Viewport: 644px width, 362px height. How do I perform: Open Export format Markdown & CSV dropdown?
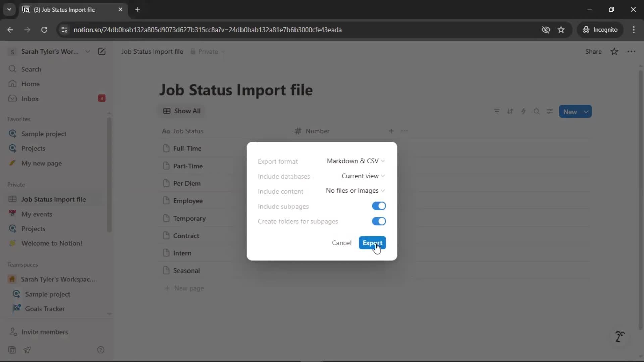(356, 161)
